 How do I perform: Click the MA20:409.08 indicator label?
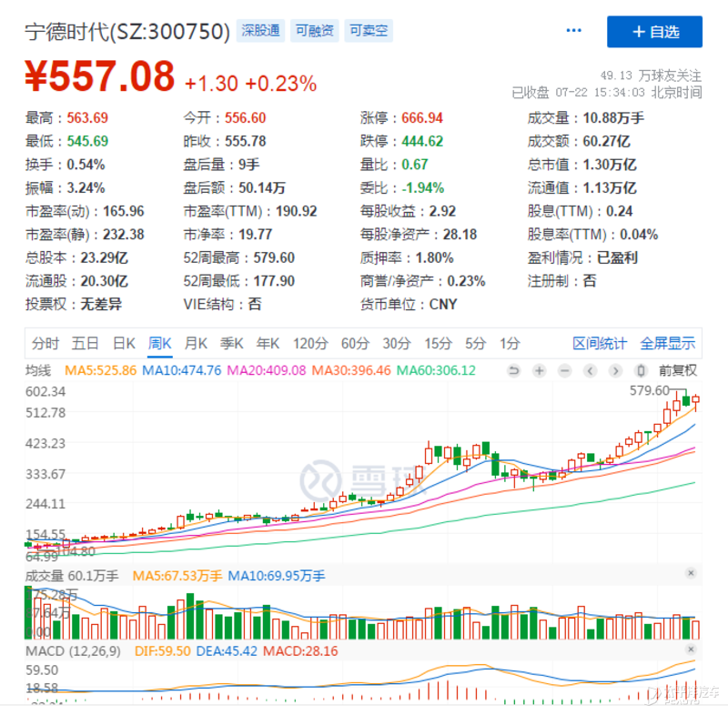click(x=267, y=371)
